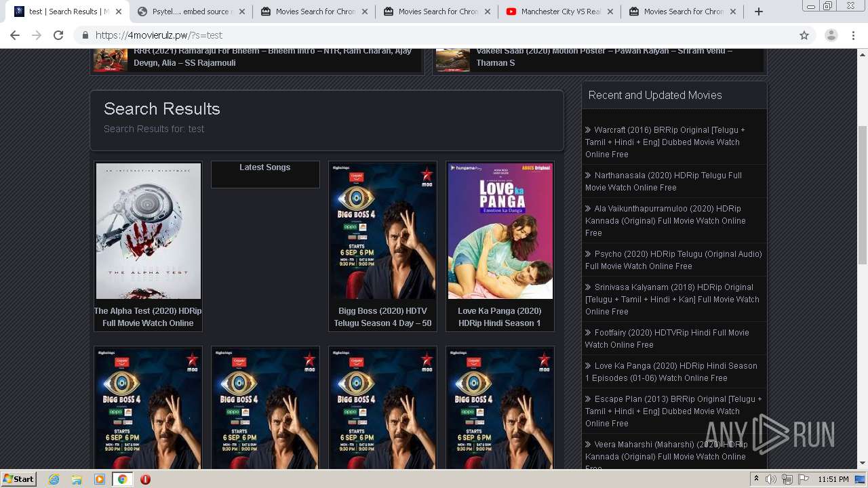This screenshot has height=488, width=868.
Task: Open the Chrome profile avatar menu
Action: tap(831, 35)
